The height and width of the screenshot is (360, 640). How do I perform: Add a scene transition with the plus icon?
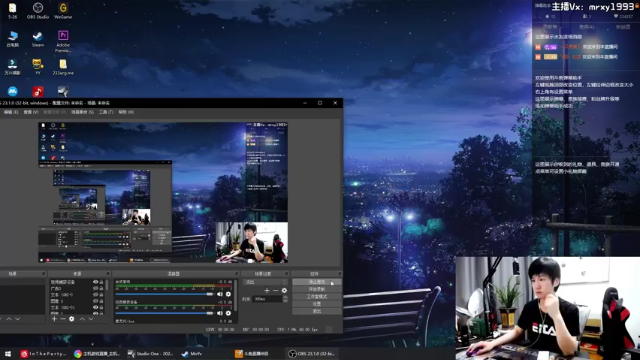coord(267,291)
